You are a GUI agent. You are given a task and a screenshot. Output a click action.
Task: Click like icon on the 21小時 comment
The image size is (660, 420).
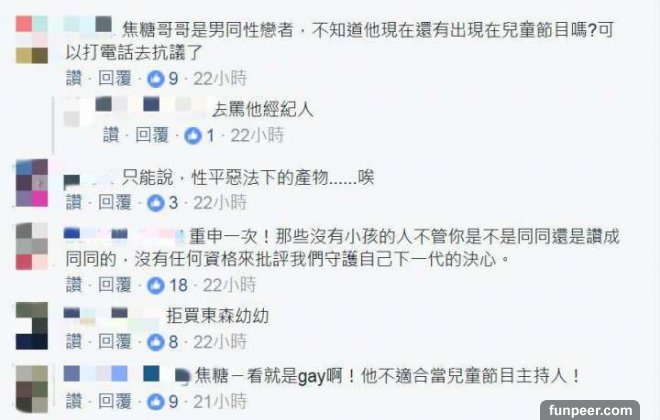(x=155, y=401)
